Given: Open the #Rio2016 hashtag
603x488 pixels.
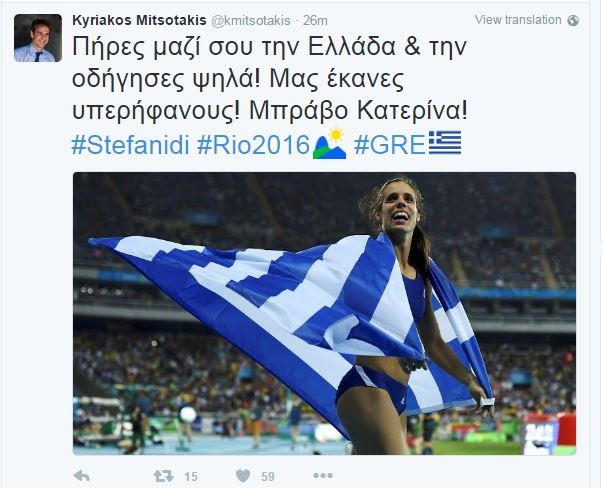Looking at the screenshot, I should [x=253, y=145].
